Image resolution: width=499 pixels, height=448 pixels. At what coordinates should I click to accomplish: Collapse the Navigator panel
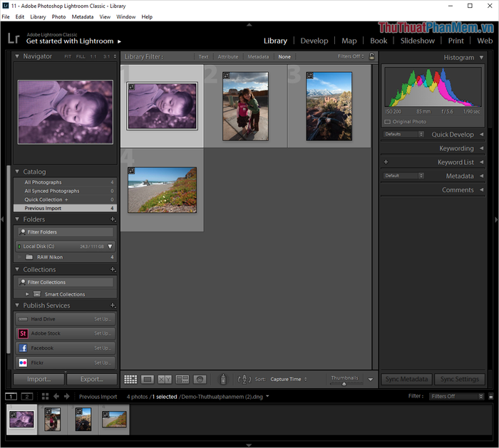(17, 56)
